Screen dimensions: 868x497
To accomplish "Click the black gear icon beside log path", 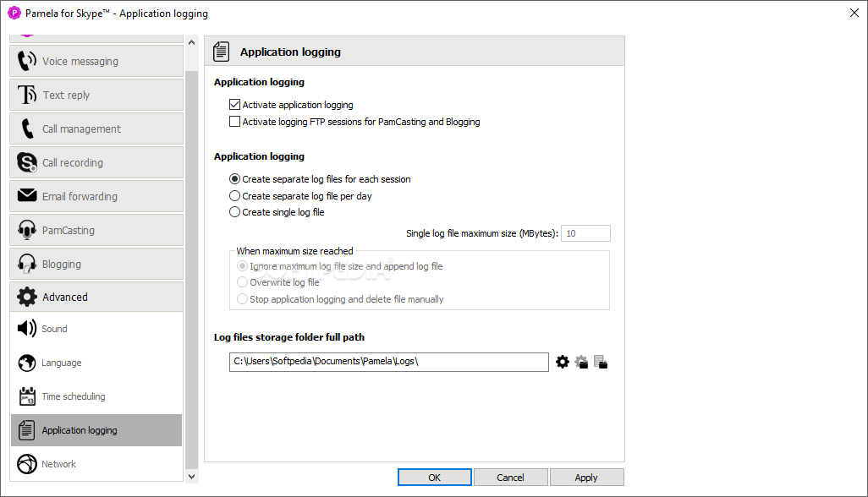I will [563, 362].
